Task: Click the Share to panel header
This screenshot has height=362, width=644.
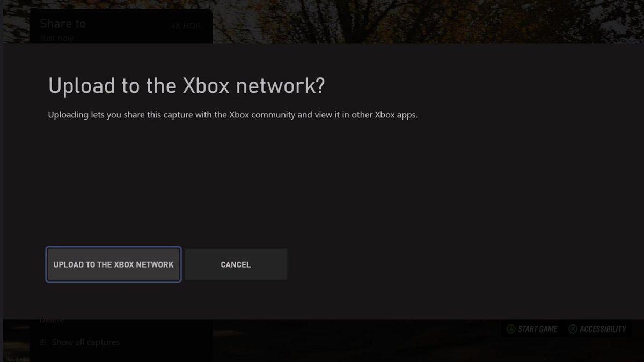Action: tap(63, 24)
